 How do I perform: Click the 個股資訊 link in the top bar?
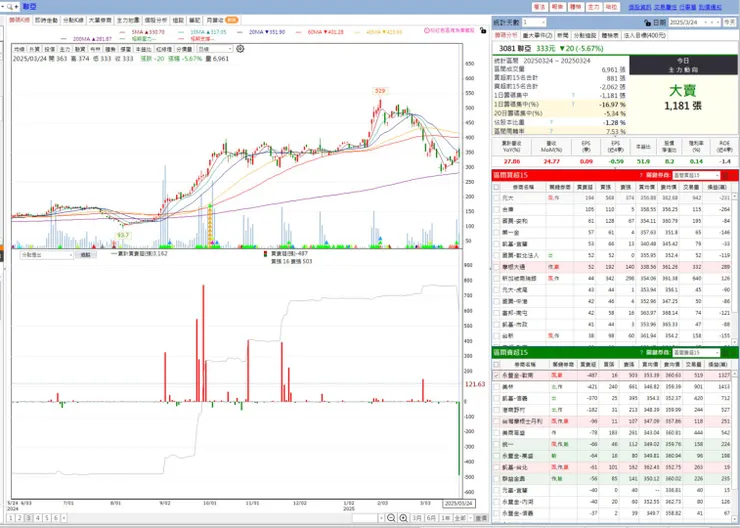pos(640,7)
